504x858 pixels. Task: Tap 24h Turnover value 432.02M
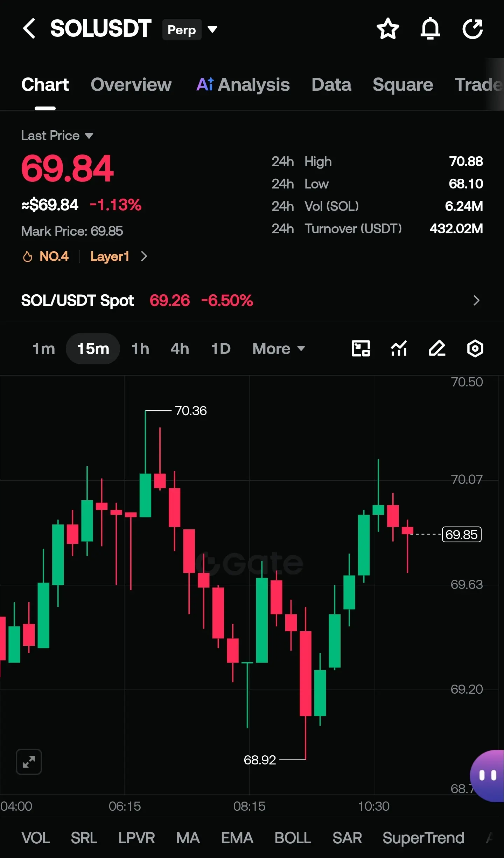click(x=456, y=229)
